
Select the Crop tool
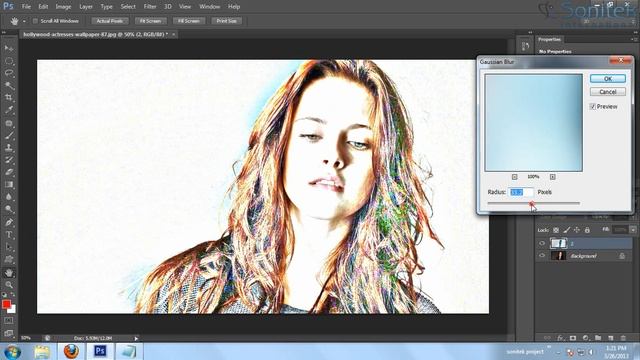[x=9, y=98]
